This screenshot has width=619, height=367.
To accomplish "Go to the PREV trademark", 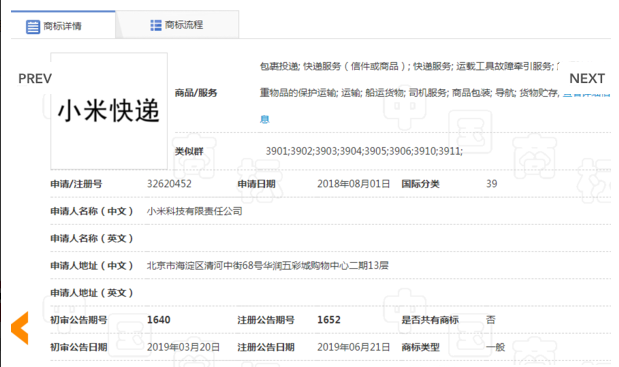I will point(35,79).
